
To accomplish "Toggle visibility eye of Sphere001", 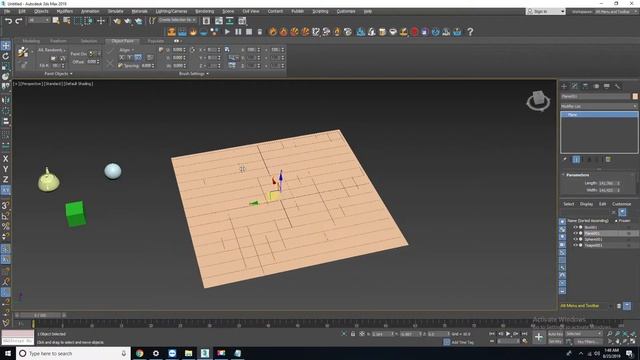I will click(575, 239).
